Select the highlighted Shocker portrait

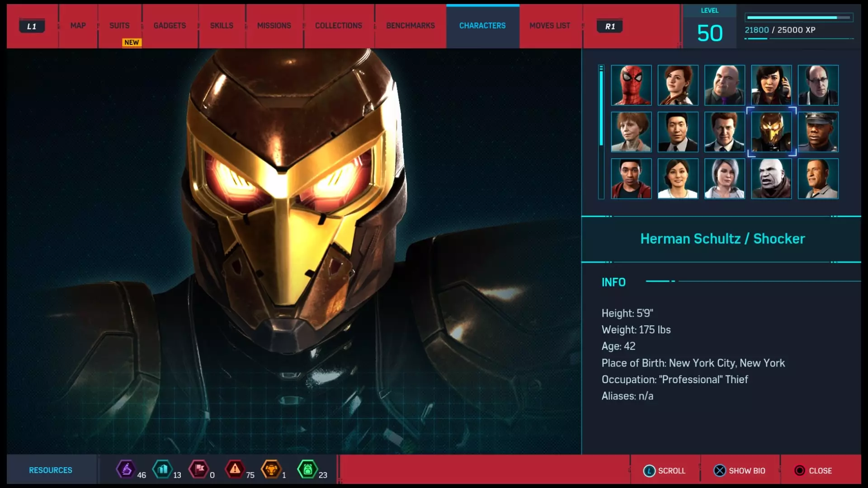pyautogui.click(x=771, y=132)
